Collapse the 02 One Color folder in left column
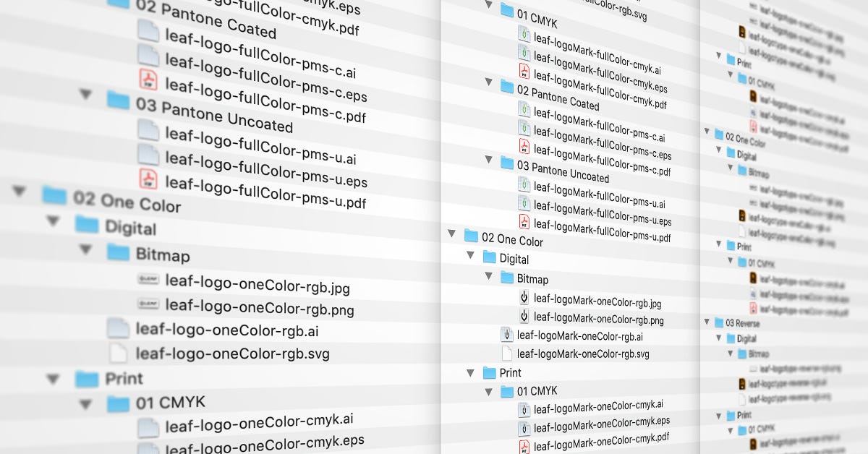868x454 pixels. pyautogui.click(x=19, y=190)
